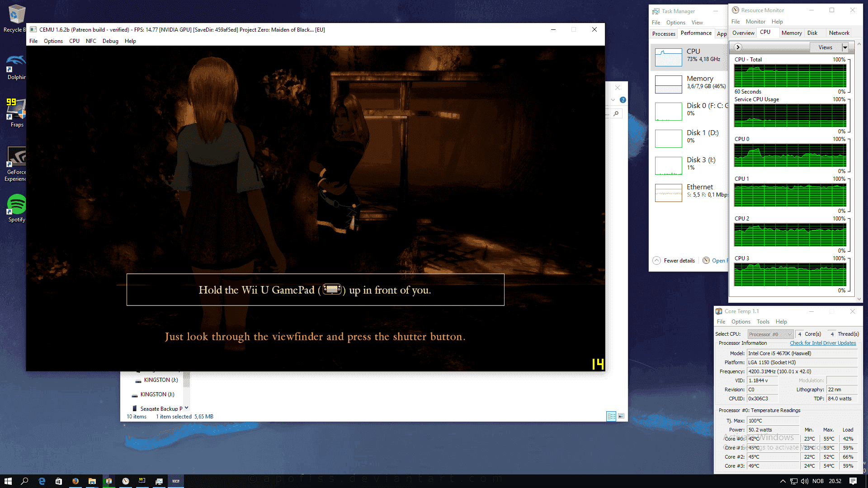Image resolution: width=868 pixels, height=488 pixels.
Task: Collapse Task Manager with Fewer details
Action: point(674,261)
